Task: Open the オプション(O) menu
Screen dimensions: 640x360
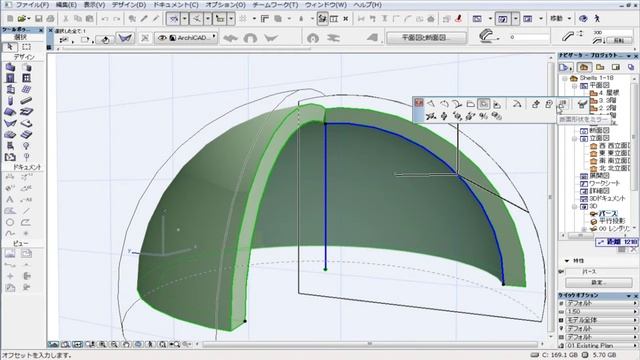Action: coord(225,5)
